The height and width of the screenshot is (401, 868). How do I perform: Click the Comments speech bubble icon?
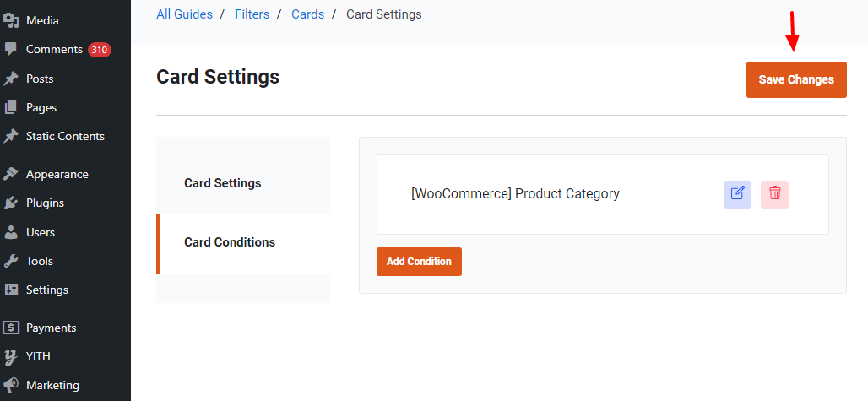point(11,49)
